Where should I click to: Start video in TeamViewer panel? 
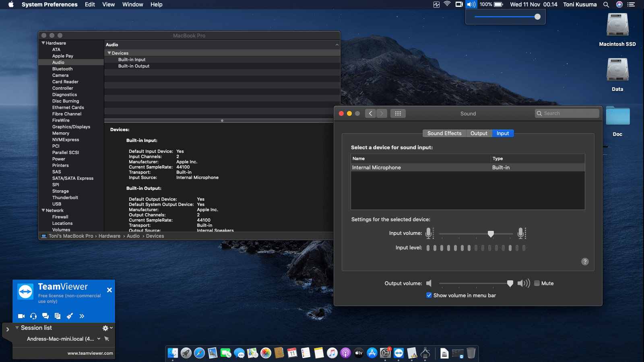coord(21,316)
